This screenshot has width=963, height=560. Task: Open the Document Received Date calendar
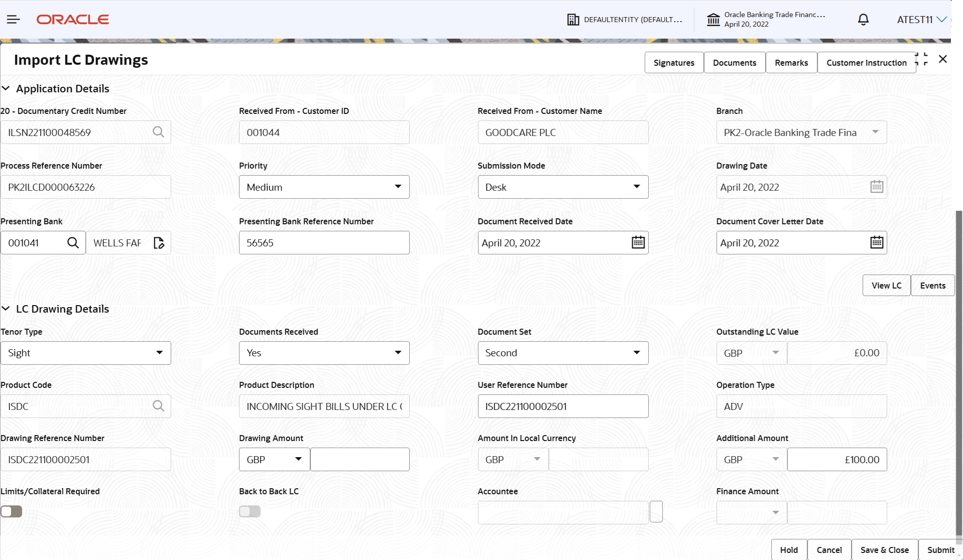637,242
